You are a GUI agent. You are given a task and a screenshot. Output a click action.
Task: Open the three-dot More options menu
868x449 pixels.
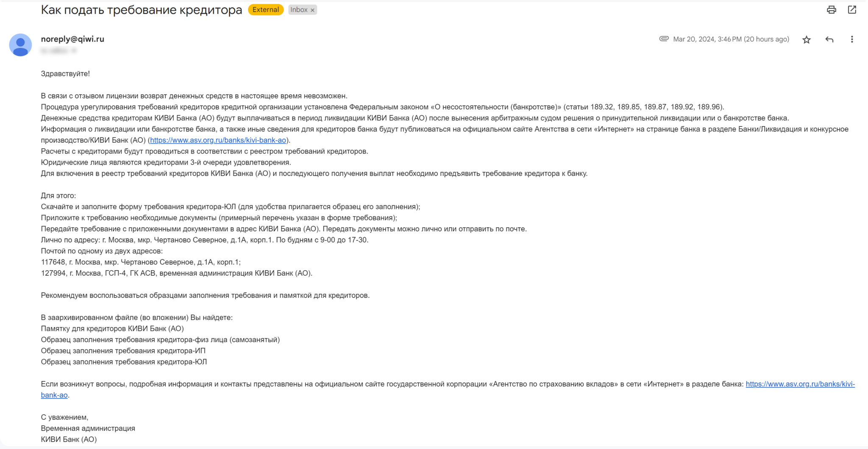(x=852, y=39)
